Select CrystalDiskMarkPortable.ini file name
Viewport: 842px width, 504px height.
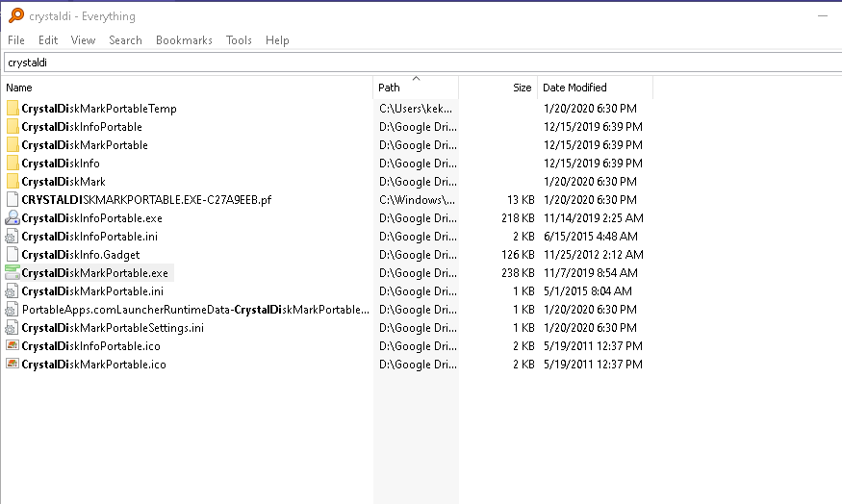pyautogui.click(x=92, y=290)
